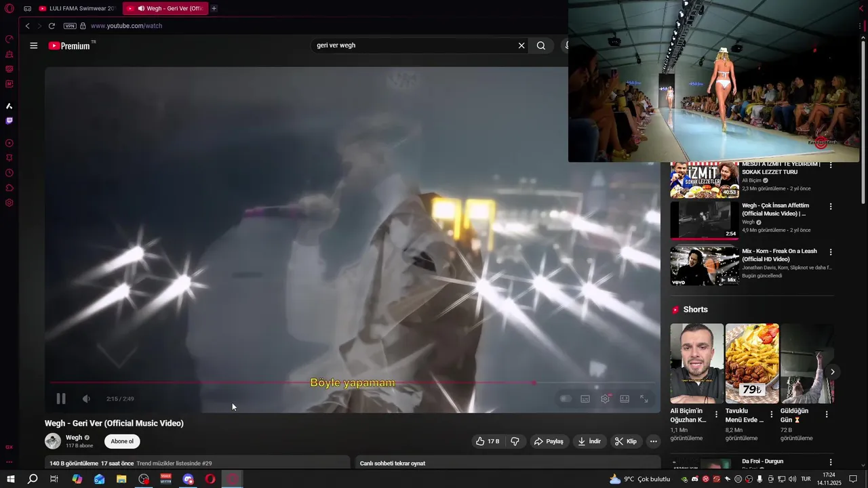868x488 pixels.
Task: Toggle subtitles captions button in player
Action: tap(585, 399)
